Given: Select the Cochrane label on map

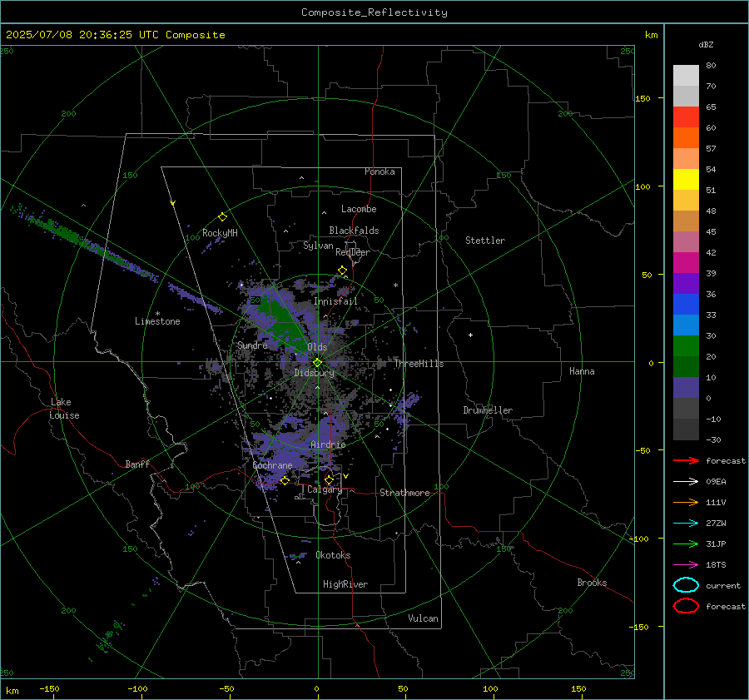Looking at the screenshot, I should pos(272,465).
